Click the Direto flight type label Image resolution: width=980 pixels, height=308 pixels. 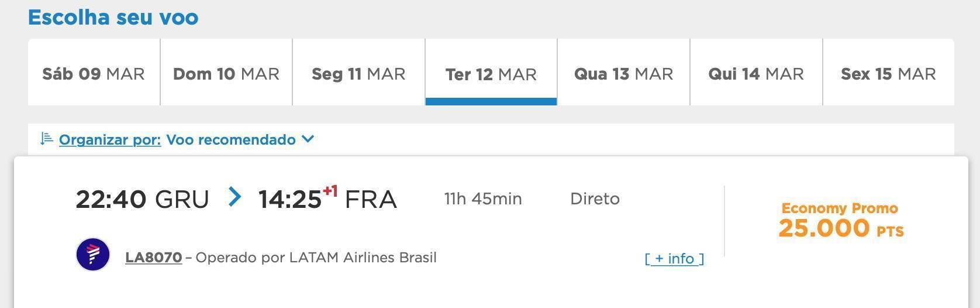[595, 199]
